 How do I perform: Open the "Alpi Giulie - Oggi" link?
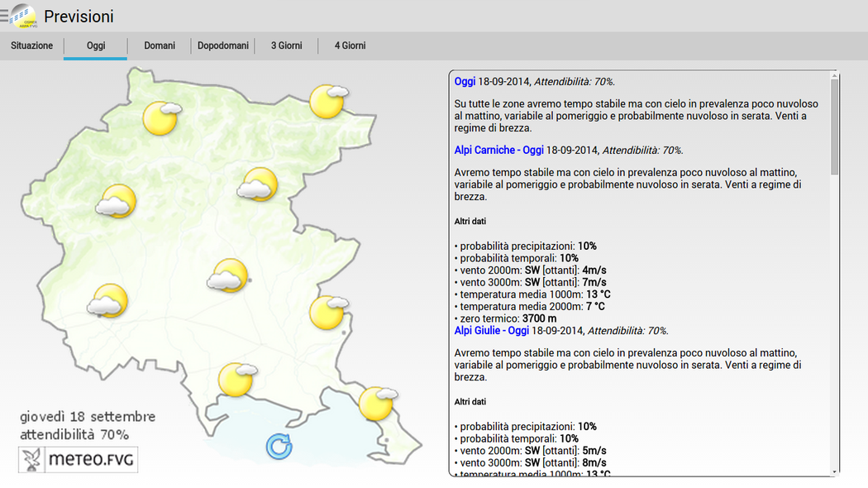[x=491, y=330]
